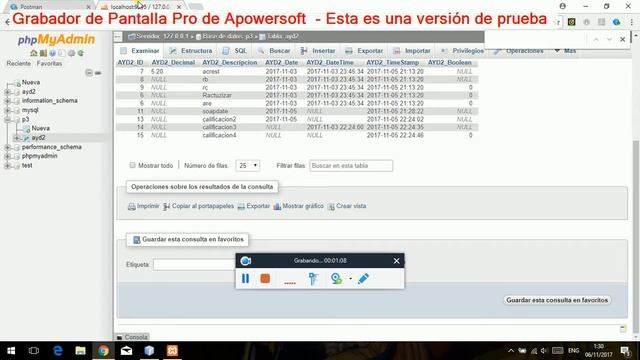The width and height of the screenshot is (640, 360).
Task: Switch to Chrome on taskbar
Action: (103, 351)
